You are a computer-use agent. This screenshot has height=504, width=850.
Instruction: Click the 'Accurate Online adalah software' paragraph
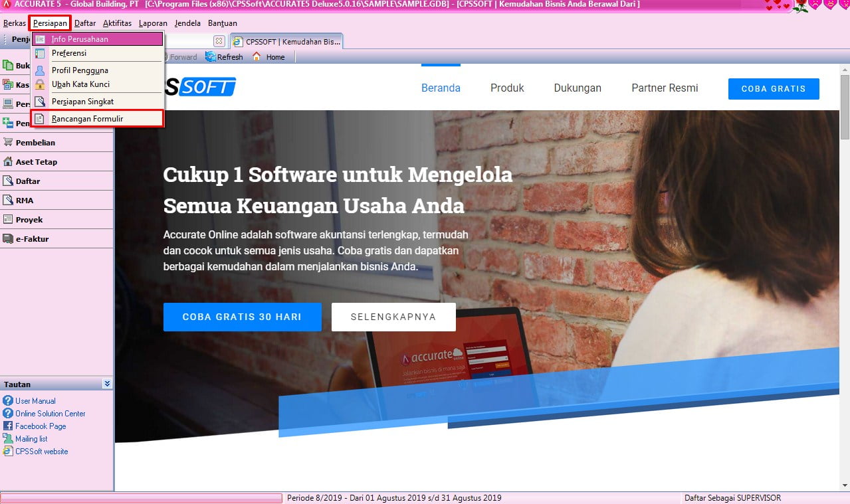click(x=316, y=251)
